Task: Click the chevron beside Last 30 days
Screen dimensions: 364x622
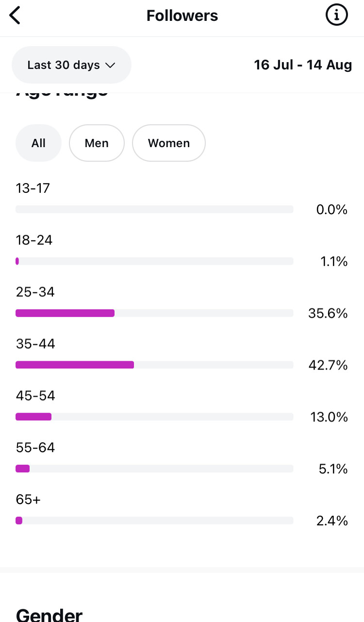Action: pos(110,65)
